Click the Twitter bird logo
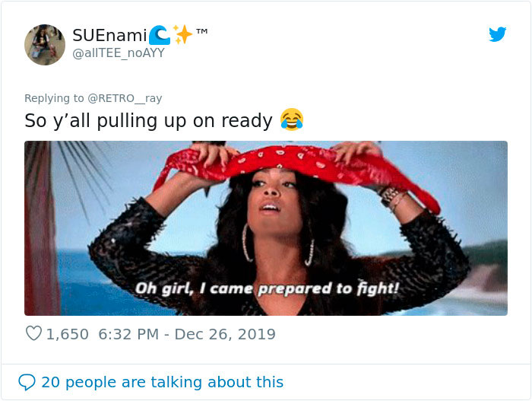Image resolution: width=532 pixels, height=401 pixels. (x=497, y=34)
